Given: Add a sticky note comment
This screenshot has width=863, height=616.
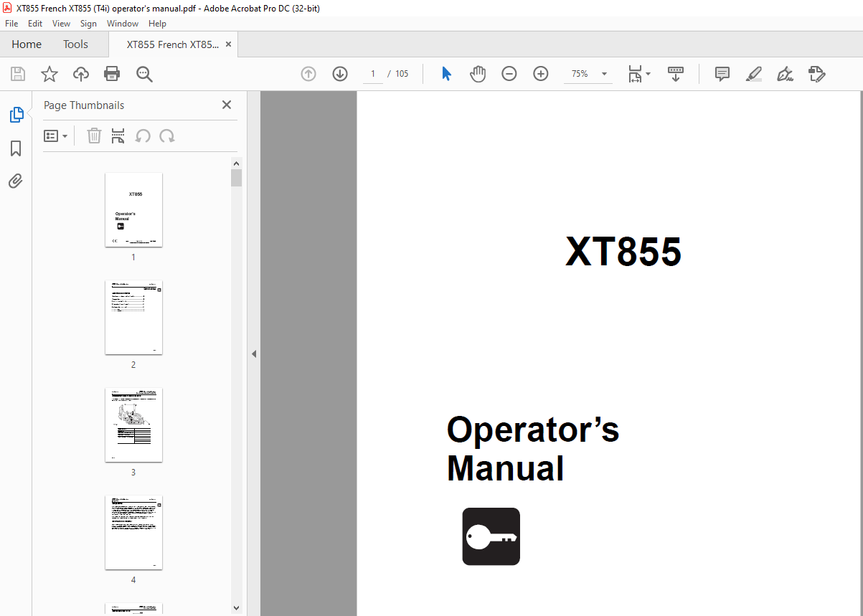Looking at the screenshot, I should (722, 74).
